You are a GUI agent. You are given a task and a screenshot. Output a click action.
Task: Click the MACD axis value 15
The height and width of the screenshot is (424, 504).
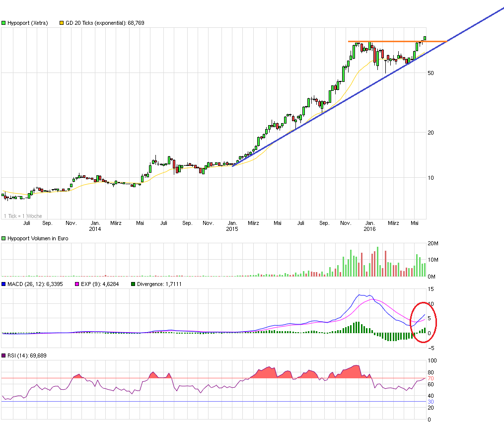[x=431, y=289]
